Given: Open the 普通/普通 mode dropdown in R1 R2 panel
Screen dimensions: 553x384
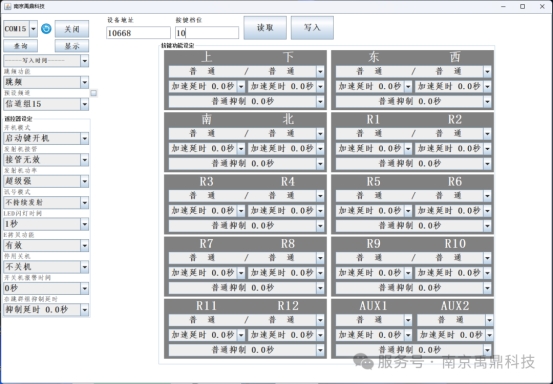Looking at the screenshot, I should (413, 134).
